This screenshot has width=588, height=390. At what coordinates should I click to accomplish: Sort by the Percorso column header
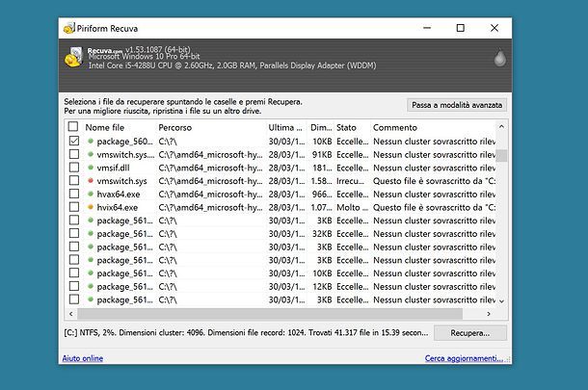pos(211,127)
